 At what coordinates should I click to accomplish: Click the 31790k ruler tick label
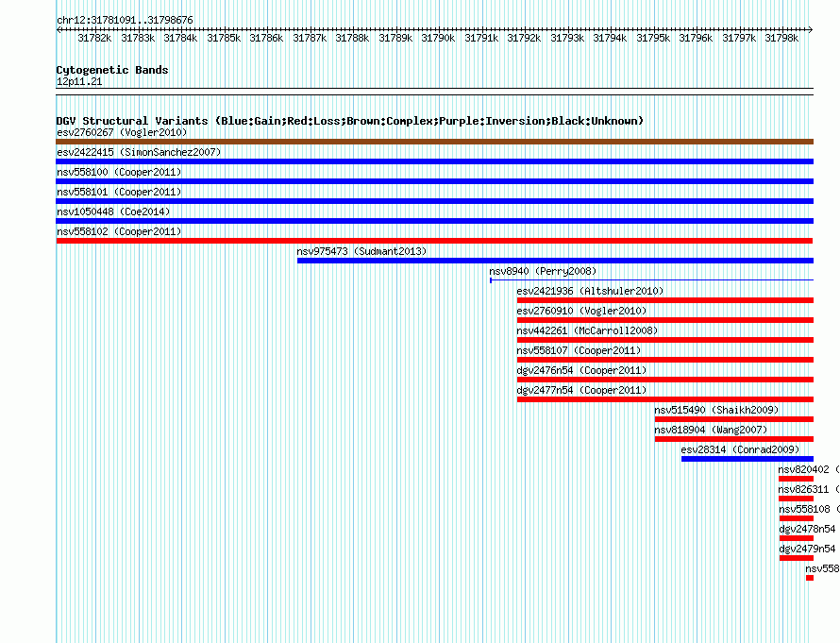coord(438,38)
